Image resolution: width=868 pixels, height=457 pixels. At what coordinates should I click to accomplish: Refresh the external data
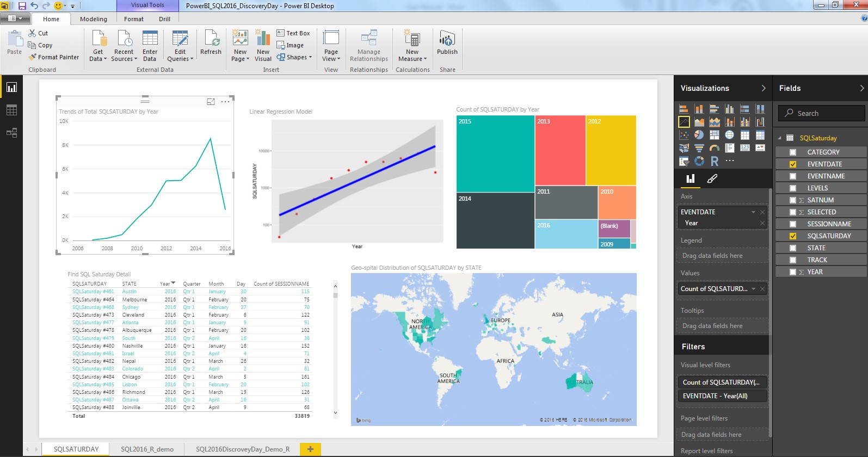tap(211, 42)
